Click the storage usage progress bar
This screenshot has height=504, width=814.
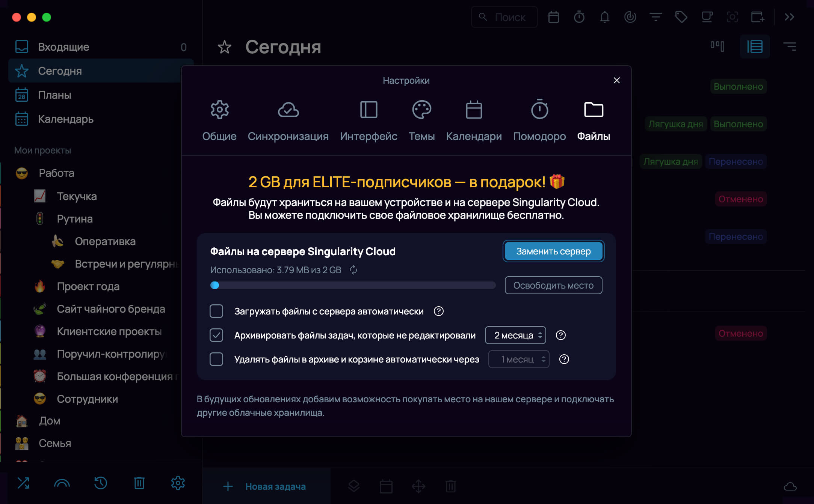click(353, 285)
